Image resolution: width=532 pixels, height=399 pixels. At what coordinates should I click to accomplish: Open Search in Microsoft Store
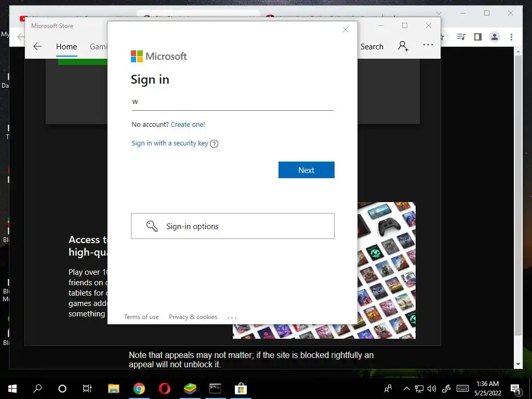coord(372,47)
